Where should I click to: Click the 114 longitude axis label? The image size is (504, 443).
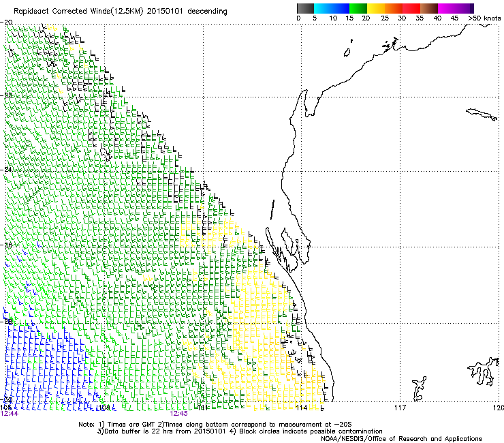point(301,408)
